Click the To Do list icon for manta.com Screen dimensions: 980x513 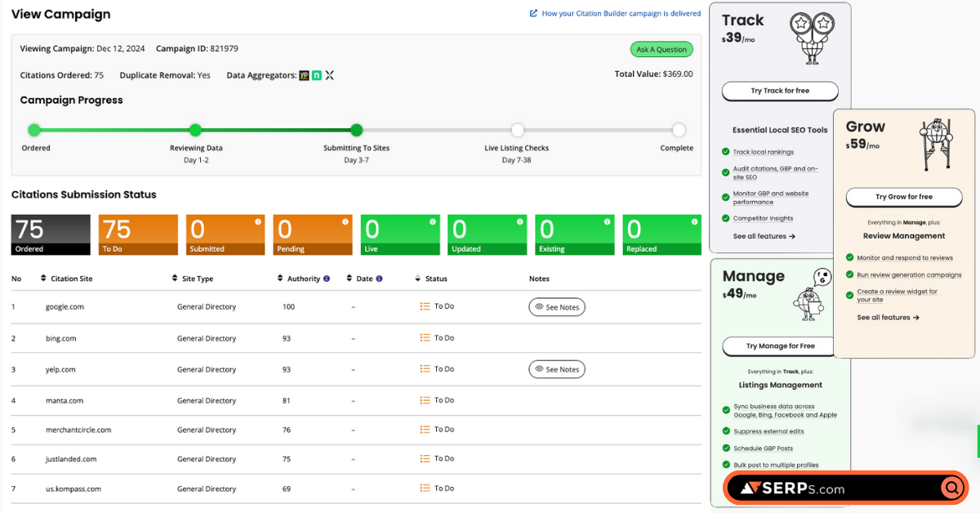point(425,399)
